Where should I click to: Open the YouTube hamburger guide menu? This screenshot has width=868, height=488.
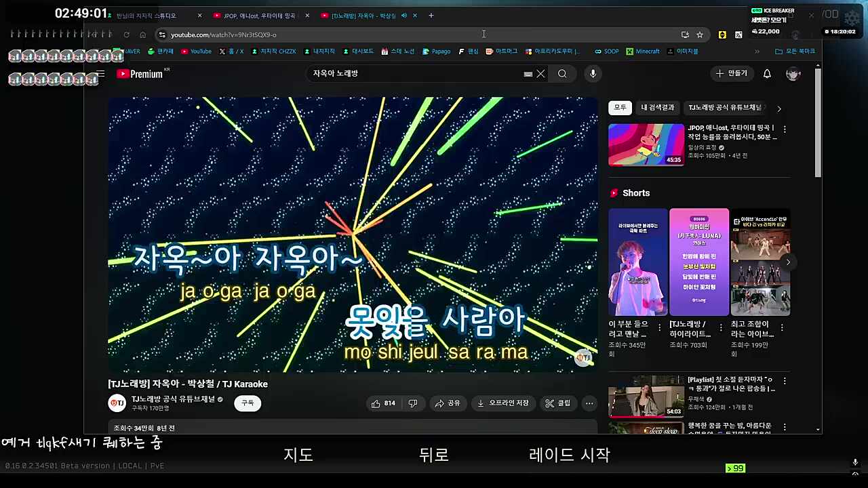(100, 74)
